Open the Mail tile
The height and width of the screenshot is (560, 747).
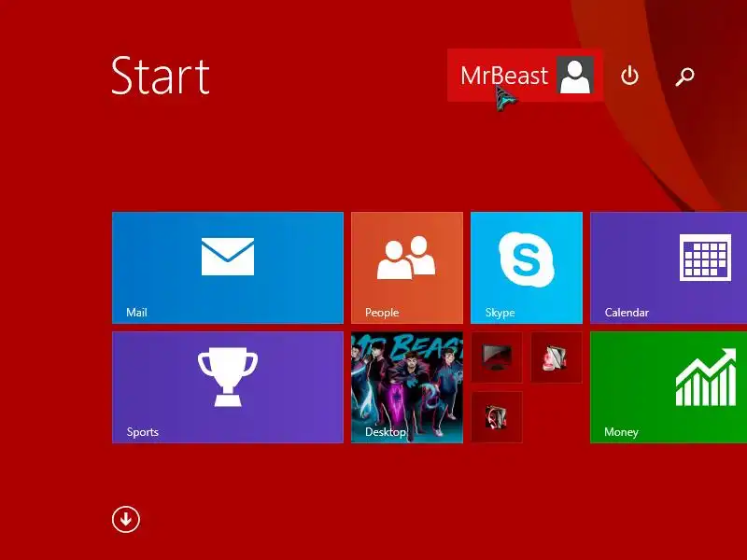point(228,268)
